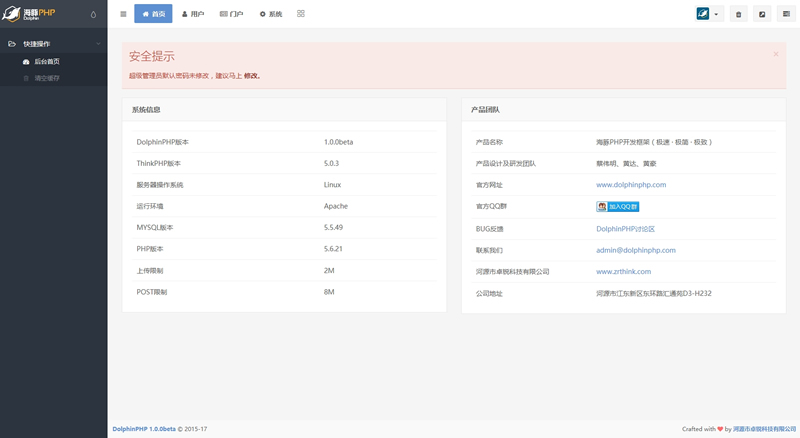Click the fullscreen/external view icon in top bar
The width and height of the screenshot is (800, 438).
coord(762,14)
